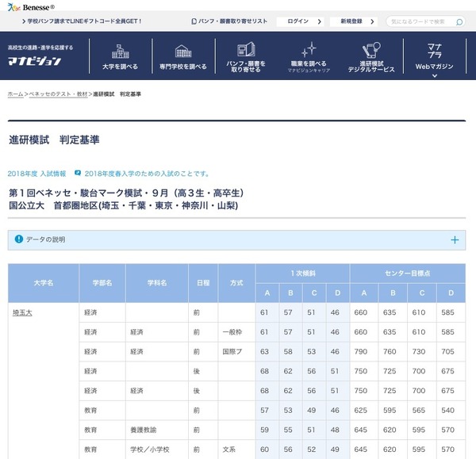Click the page title 進研模試 判定基準
This screenshot has height=459, width=476.
click(54, 140)
